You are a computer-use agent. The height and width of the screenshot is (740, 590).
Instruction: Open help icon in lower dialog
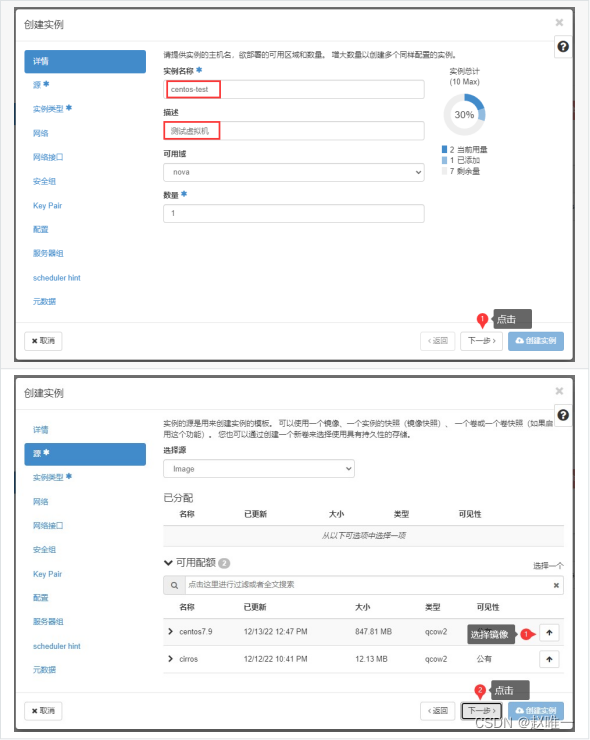coord(563,415)
